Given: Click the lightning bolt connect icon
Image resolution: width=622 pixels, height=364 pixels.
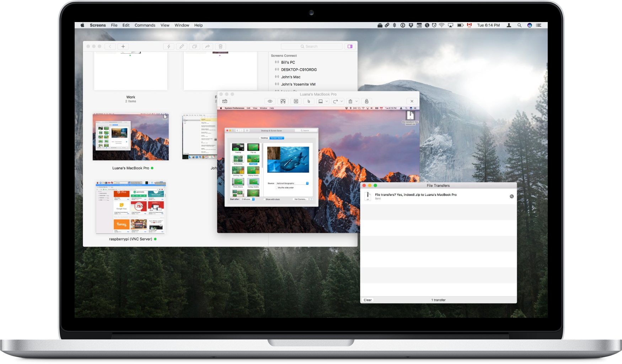Looking at the screenshot, I should (x=169, y=46).
